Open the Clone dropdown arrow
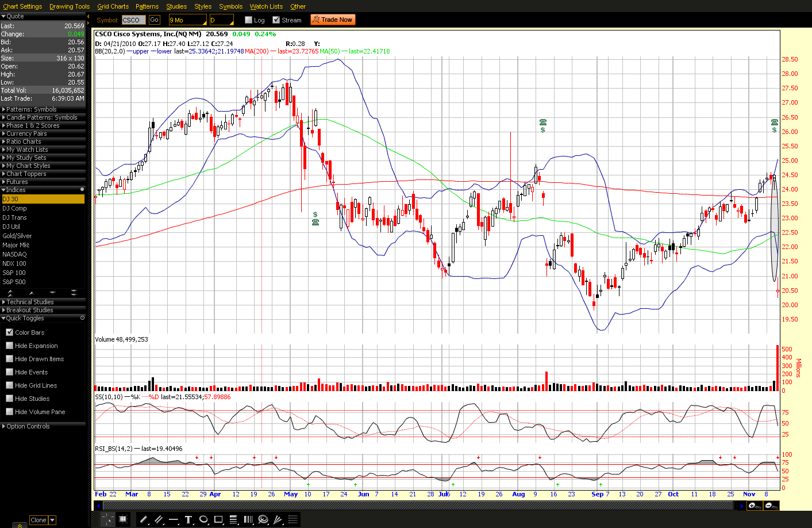The width and height of the screenshot is (812, 528). [52, 520]
